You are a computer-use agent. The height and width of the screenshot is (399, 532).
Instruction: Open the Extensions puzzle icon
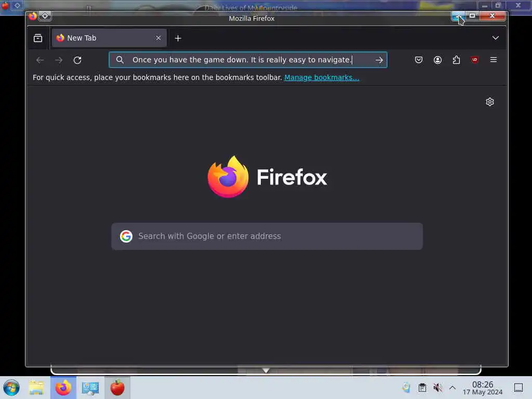point(456,60)
